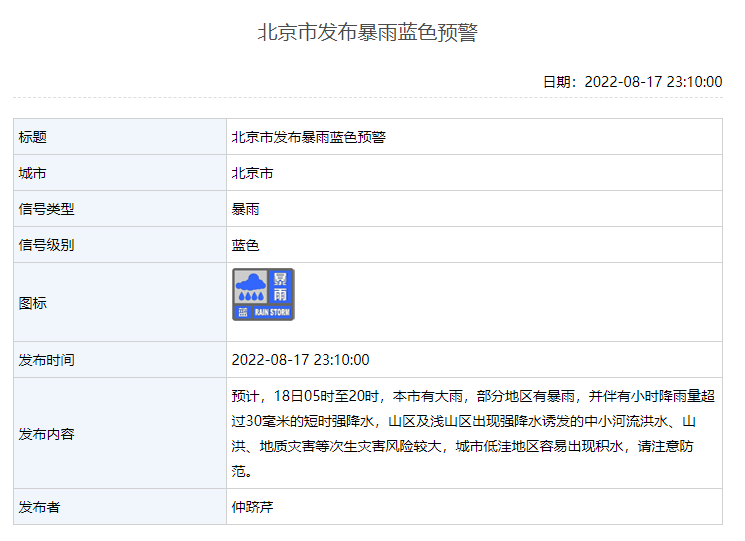The height and width of the screenshot is (541, 745).
Task: Select the signal type value 暴雨
Action: click(x=245, y=209)
